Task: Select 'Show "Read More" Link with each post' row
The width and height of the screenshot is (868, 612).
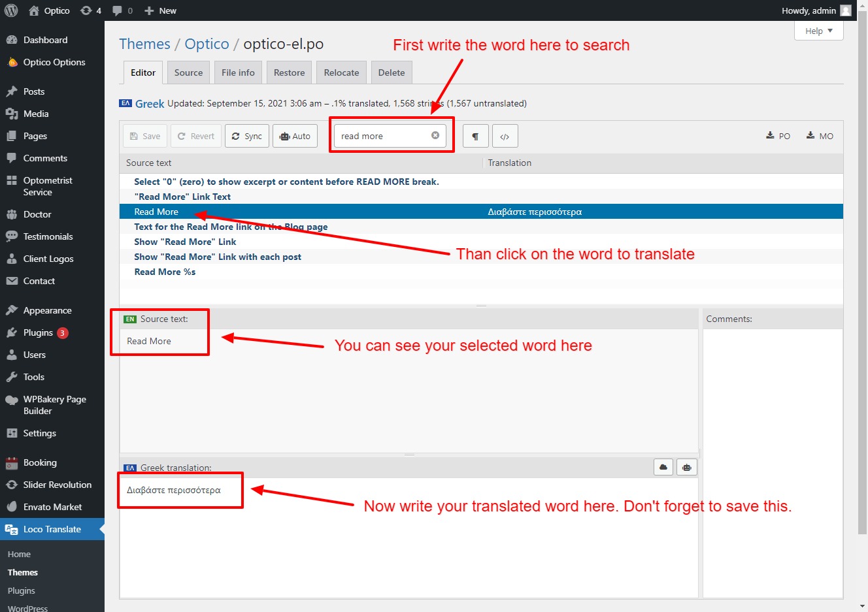Action: pos(481,257)
